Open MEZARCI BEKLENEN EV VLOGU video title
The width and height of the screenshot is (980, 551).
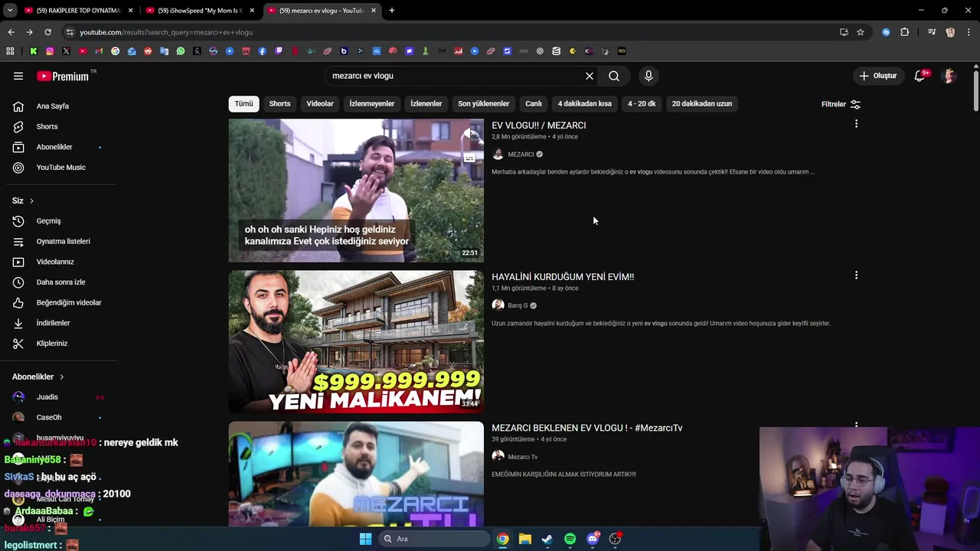pyautogui.click(x=587, y=428)
